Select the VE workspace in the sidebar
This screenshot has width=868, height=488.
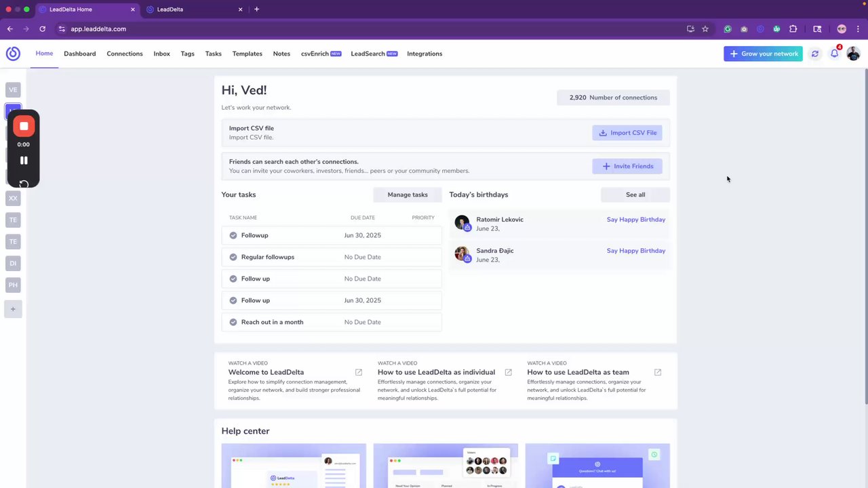[x=13, y=89]
